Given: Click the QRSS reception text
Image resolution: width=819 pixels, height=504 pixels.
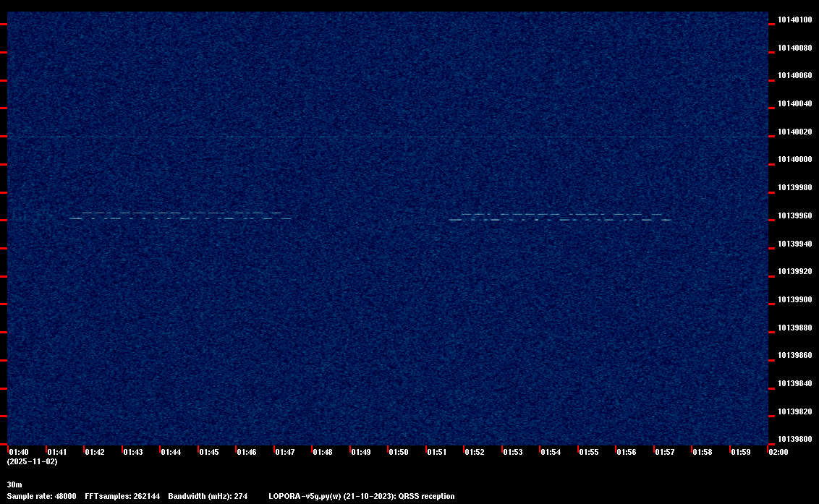Looking at the screenshot, I should pyautogui.click(x=426, y=496).
